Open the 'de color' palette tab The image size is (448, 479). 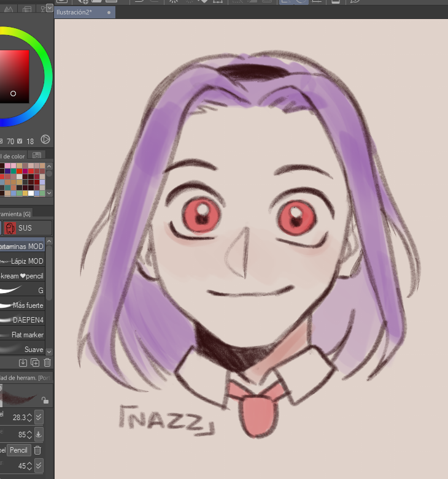[x=13, y=156]
